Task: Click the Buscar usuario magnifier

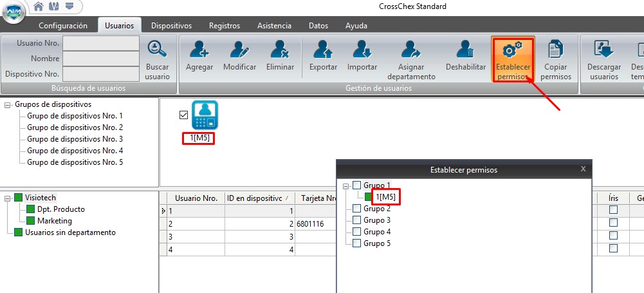Action: pos(157,50)
